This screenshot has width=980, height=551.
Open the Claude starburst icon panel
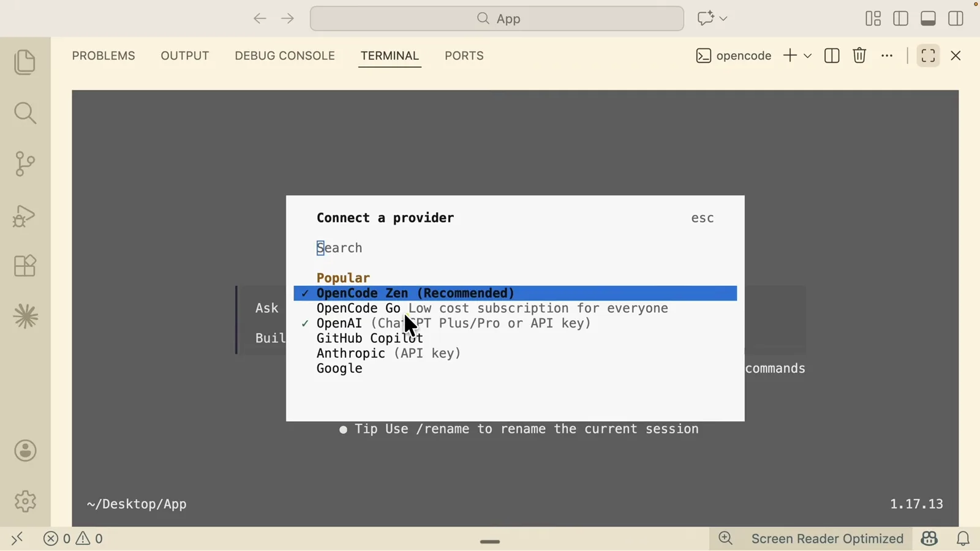(x=25, y=317)
